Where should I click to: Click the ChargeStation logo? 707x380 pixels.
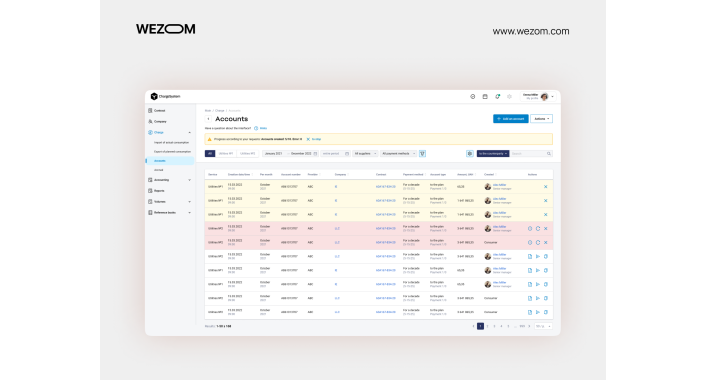tap(165, 96)
